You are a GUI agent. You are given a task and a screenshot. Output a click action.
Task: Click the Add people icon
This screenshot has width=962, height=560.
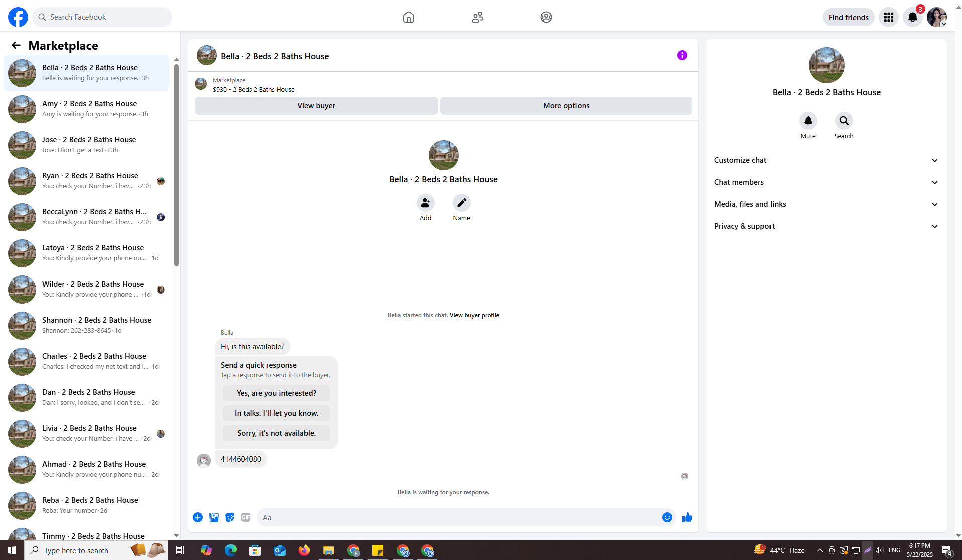(426, 203)
